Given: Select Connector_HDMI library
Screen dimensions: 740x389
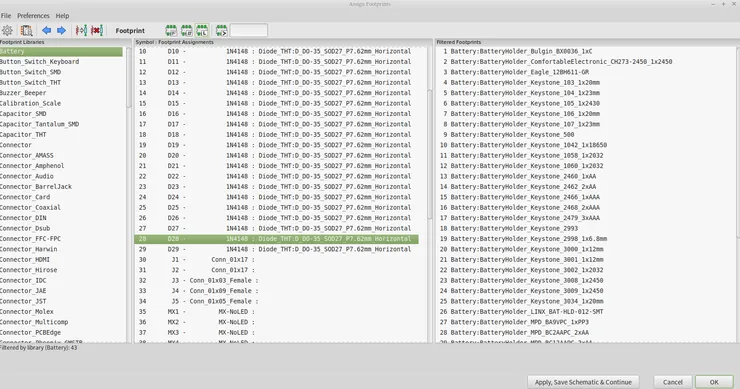Looking at the screenshot, I should tap(61, 260).
